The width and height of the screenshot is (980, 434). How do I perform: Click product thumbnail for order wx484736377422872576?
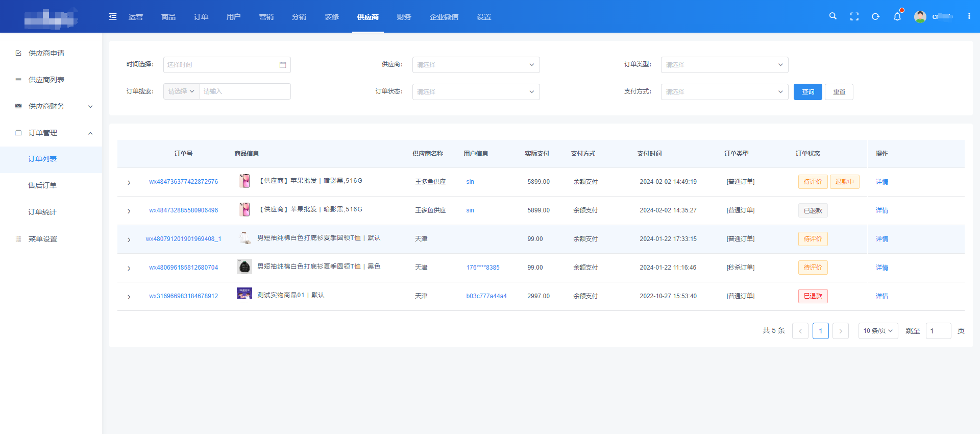244,181
